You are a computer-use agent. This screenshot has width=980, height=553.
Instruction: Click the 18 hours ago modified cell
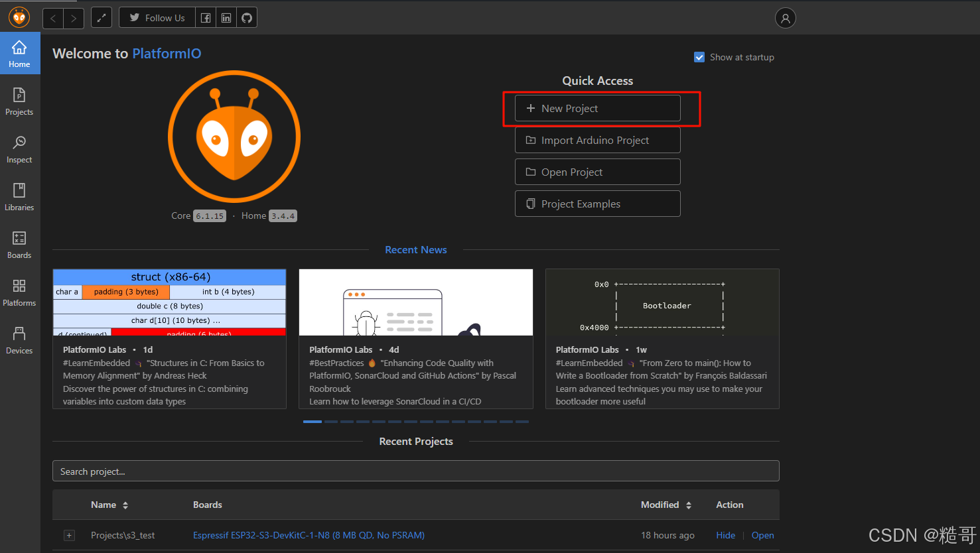(667, 535)
